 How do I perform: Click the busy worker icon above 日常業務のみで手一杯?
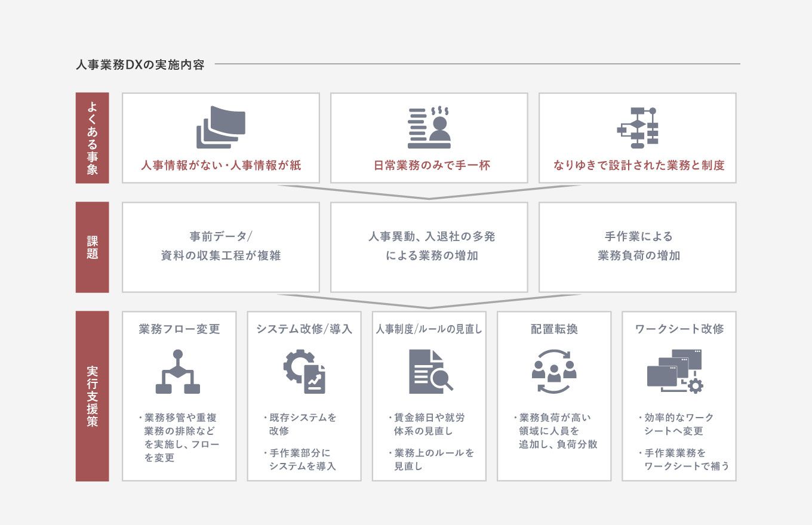click(x=429, y=128)
